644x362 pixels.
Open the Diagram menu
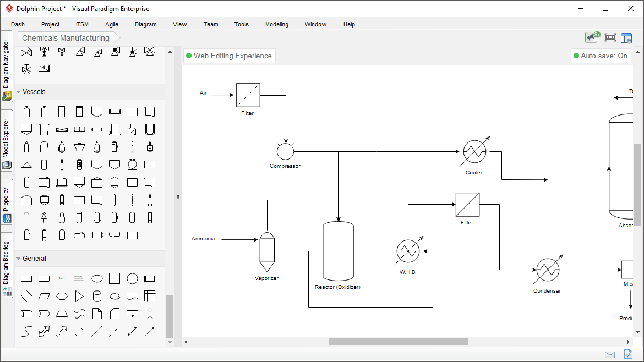point(146,24)
